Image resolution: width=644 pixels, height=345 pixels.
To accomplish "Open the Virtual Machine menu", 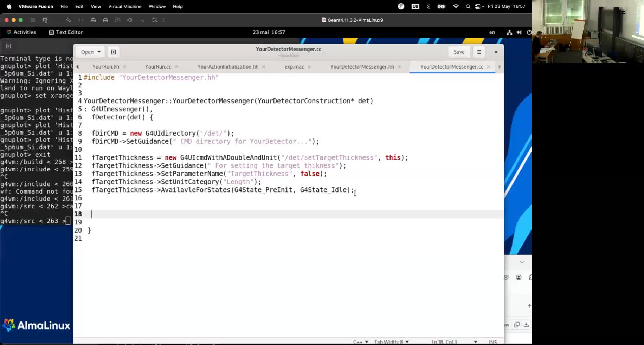I will coord(124,6).
